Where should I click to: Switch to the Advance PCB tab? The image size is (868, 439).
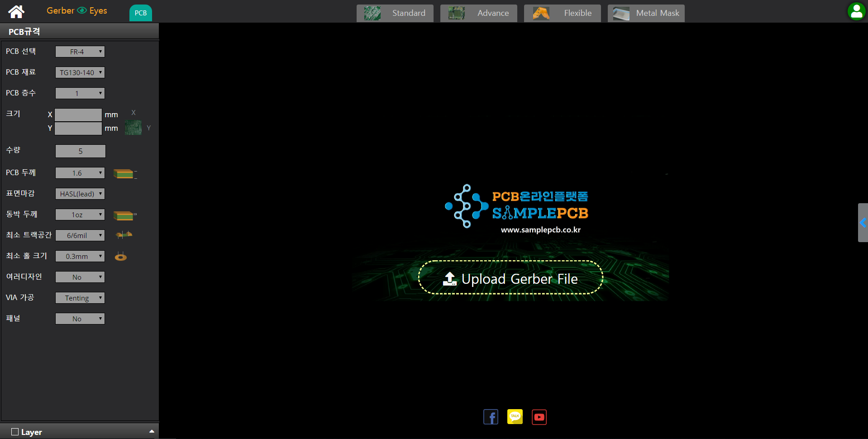pyautogui.click(x=479, y=13)
